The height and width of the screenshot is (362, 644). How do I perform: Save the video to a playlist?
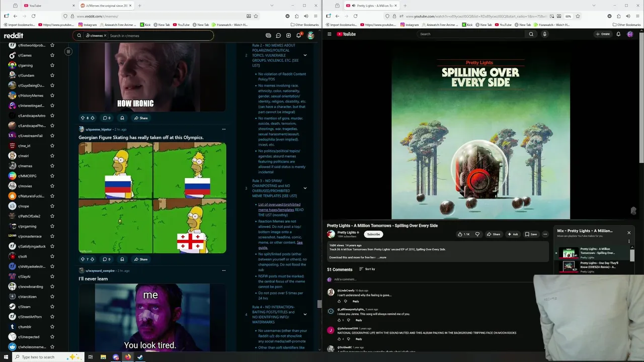pos(531,234)
